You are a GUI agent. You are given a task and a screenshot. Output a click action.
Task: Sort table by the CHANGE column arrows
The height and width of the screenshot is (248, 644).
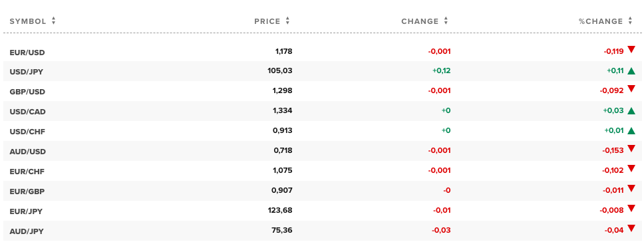point(446,21)
